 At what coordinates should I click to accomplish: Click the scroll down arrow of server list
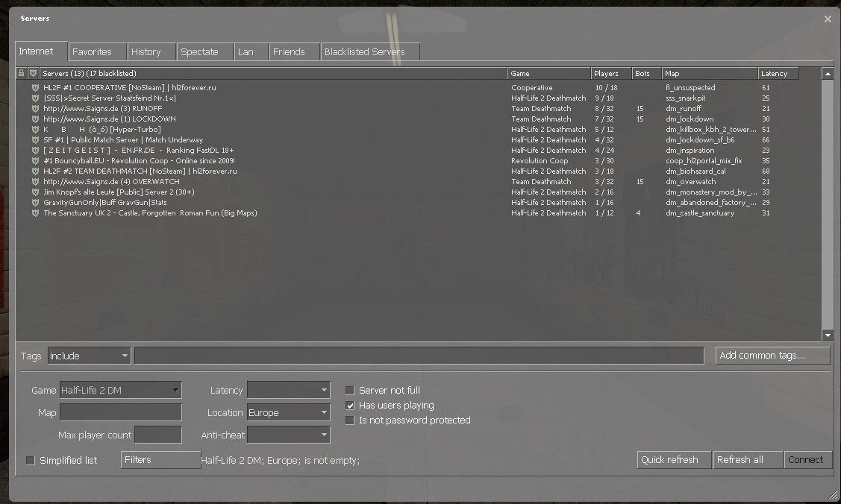[x=828, y=336]
